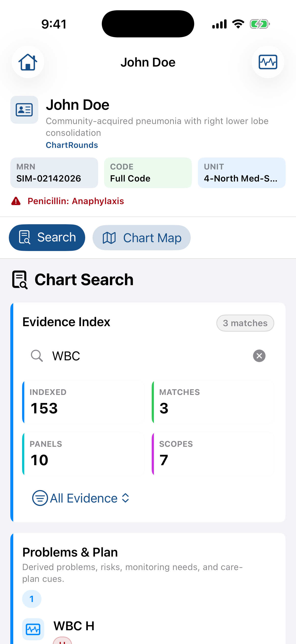This screenshot has height=644, width=296.
Task: Tap the WBC H result waveform icon
Action: tap(33, 629)
